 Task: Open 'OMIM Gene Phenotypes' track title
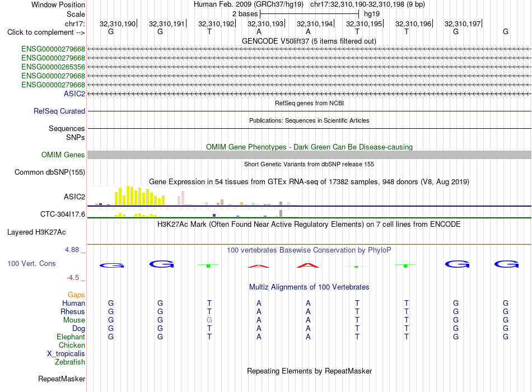[x=309, y=147]
